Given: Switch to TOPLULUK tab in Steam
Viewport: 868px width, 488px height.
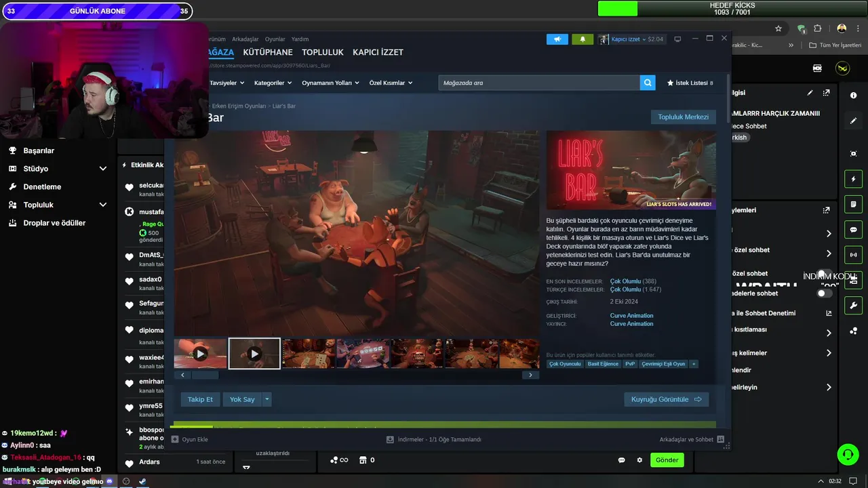Looking at the screenshot, I should coord(323,52).
